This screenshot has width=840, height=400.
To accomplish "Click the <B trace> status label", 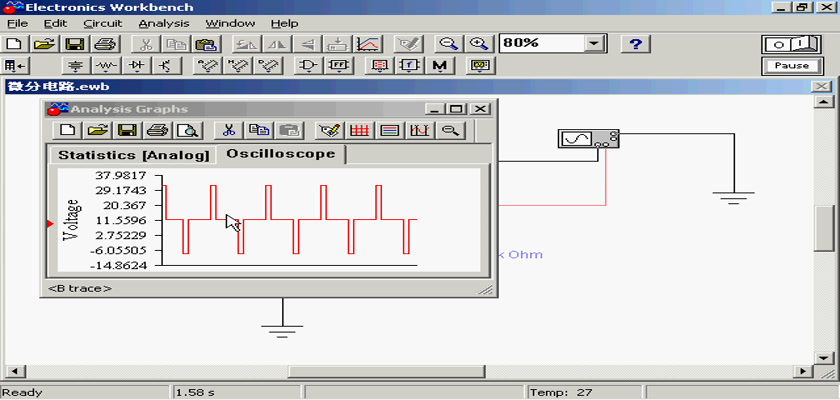I will 80,289.
